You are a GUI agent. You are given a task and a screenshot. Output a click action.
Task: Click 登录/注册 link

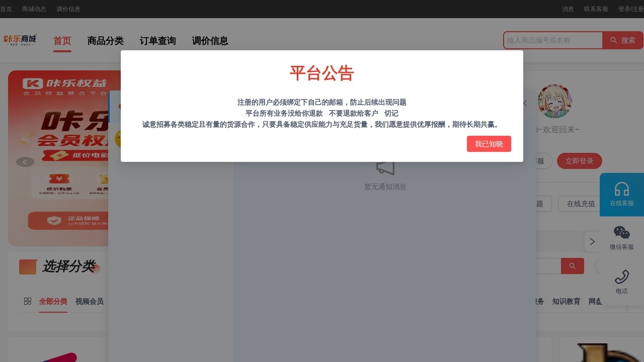[631, 9]
